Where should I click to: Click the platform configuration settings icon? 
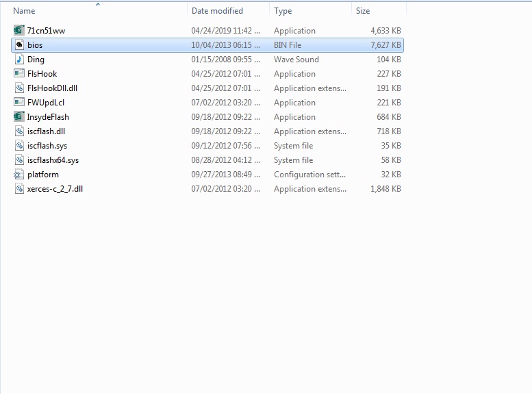point(19,175)
